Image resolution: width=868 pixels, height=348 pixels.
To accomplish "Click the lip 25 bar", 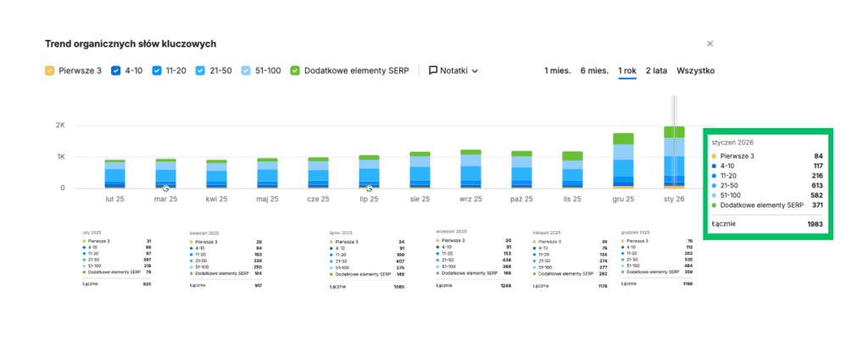I will point(370,171).
